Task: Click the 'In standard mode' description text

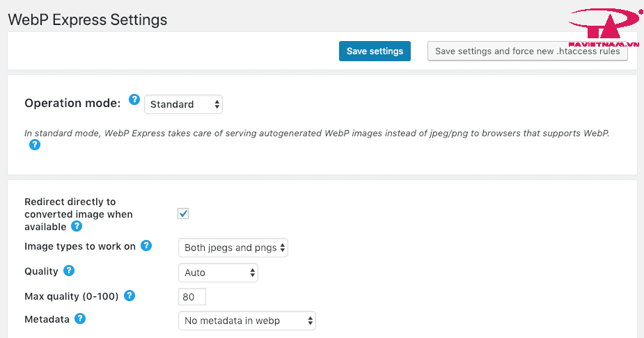Action: 316,134
